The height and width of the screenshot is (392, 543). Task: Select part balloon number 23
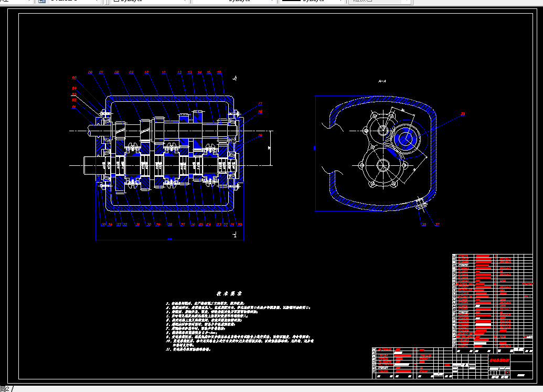(219, 225)
